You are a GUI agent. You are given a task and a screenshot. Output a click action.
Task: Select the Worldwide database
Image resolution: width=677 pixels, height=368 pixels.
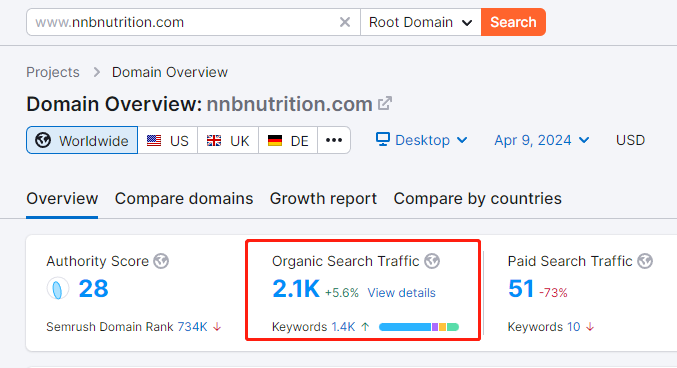[82, 140]
